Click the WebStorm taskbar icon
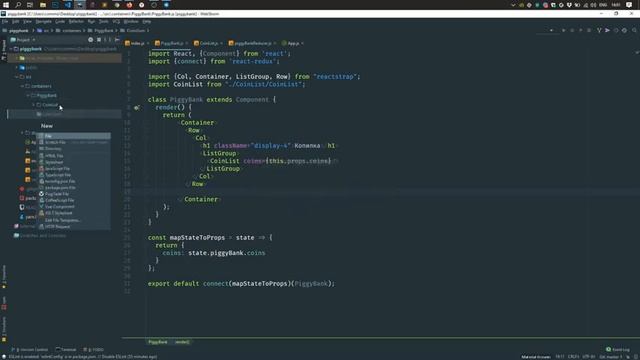This screenshot has width=640, height=360. [80, 5]
